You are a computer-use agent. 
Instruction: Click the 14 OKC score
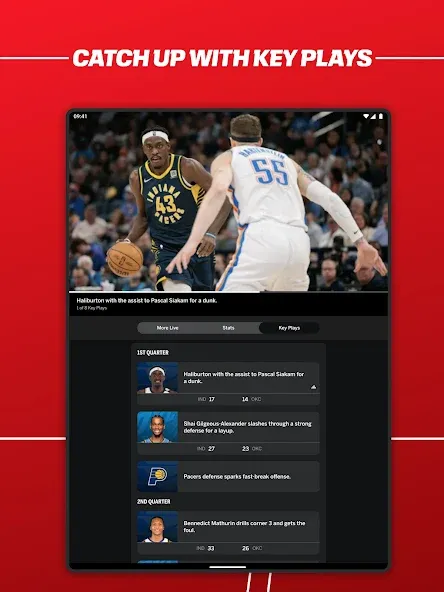point(251,399)
